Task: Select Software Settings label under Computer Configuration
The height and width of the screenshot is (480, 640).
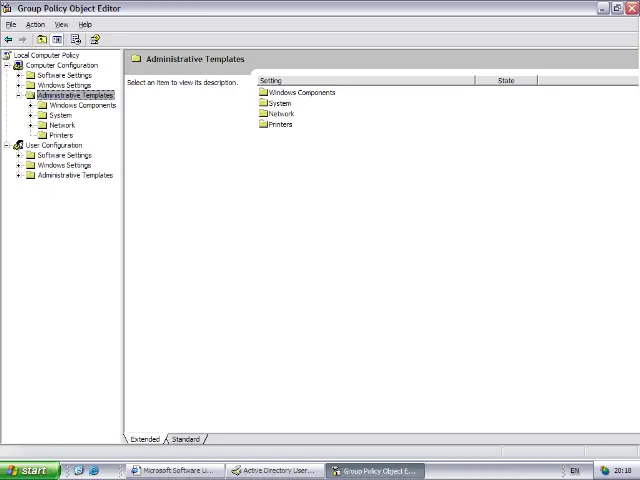Action: click(64, 75)
